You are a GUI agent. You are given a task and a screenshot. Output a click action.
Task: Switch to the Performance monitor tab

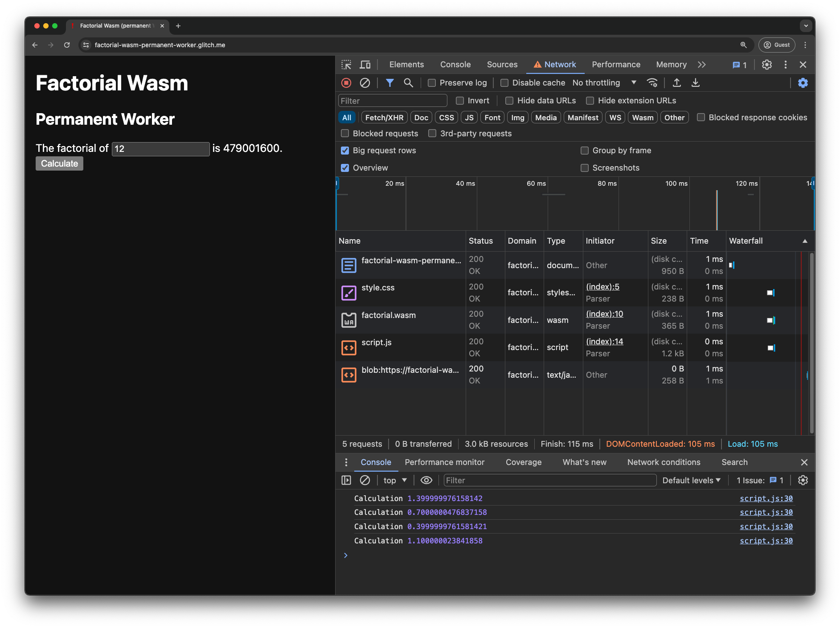(x=444, y=462)
